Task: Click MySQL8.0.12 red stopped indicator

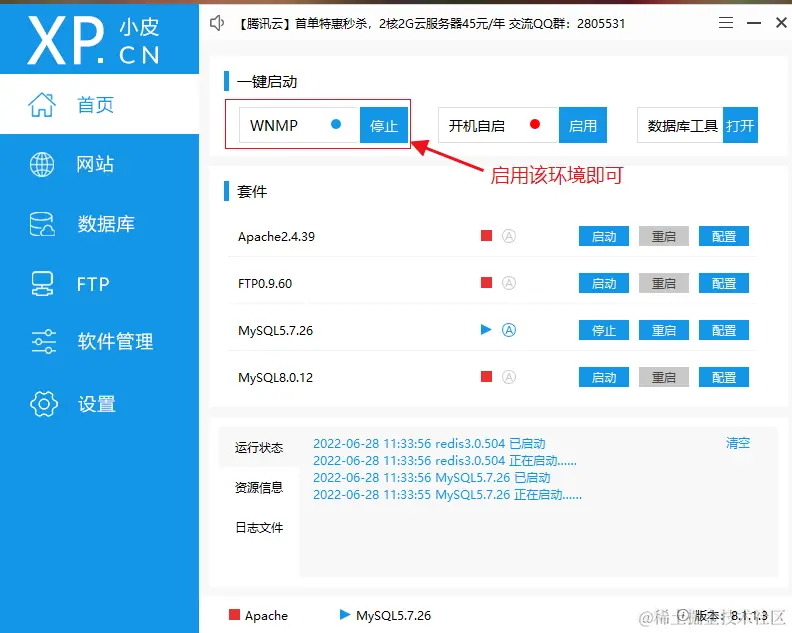Action: pos(486,376)
